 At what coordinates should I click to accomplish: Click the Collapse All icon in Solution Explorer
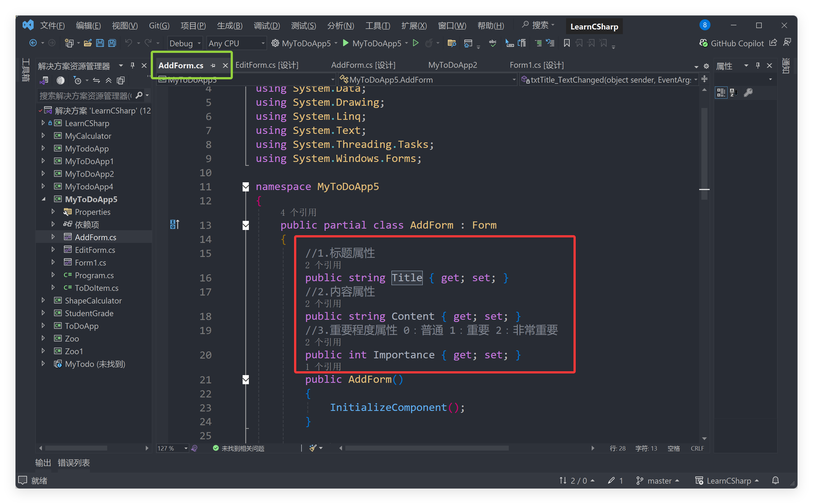coord(108,80)
